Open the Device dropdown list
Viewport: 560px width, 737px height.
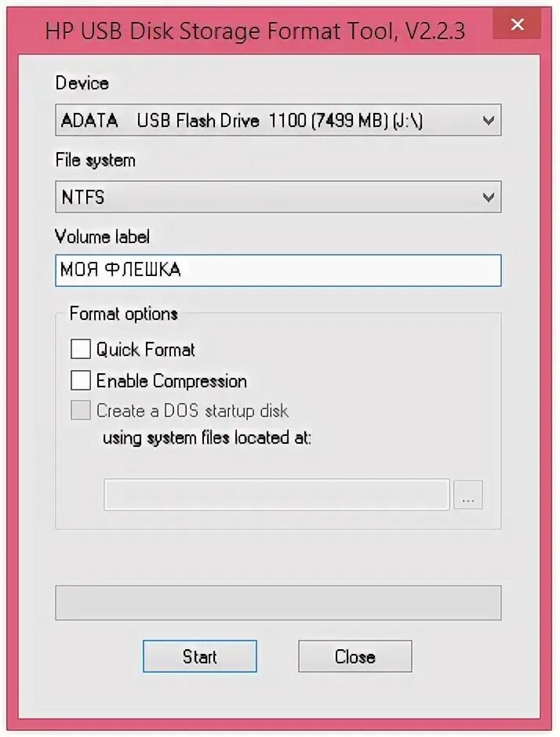pos(278,120)
